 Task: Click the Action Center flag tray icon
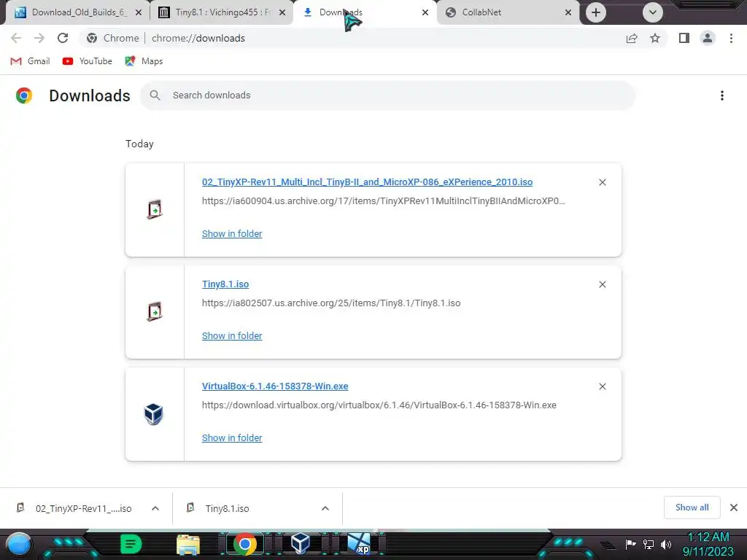(x=630, y=544)
